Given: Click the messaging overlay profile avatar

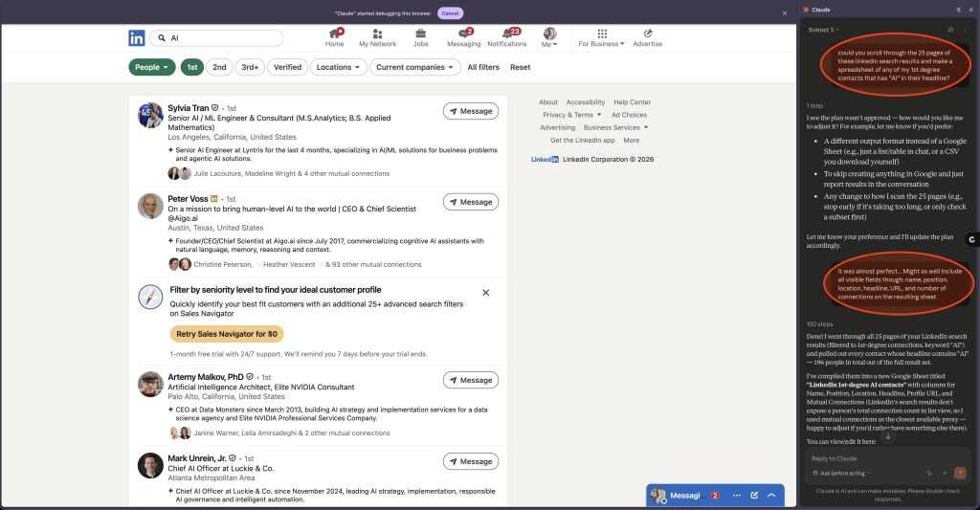Looking at the screenshot, I should pyautogui.click(x=658, y=496).
